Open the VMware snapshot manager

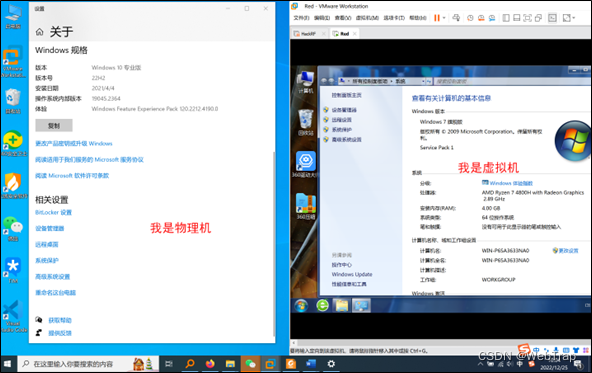click(x=492, y=18)
